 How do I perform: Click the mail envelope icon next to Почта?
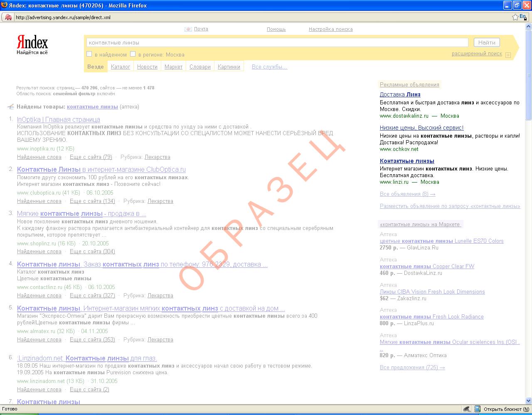coord(188,29)
